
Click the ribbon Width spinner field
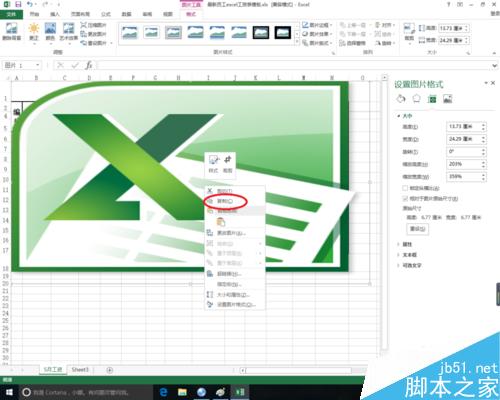[454, 40]
